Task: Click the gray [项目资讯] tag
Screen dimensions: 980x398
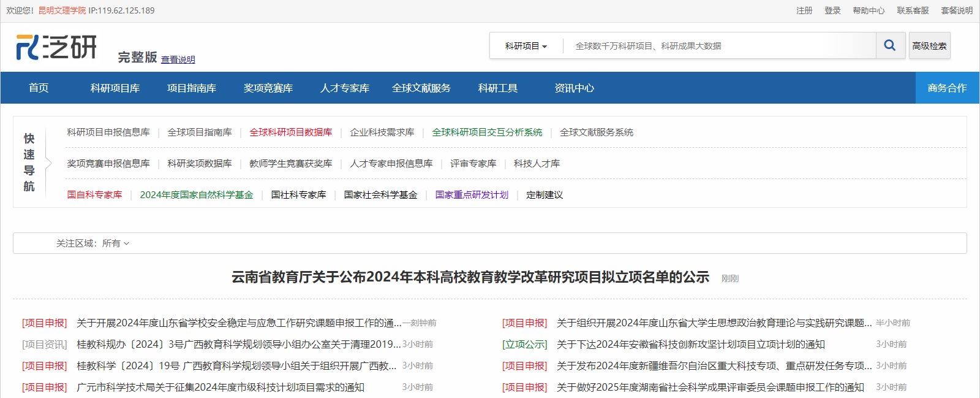Action: coord(45,344)
